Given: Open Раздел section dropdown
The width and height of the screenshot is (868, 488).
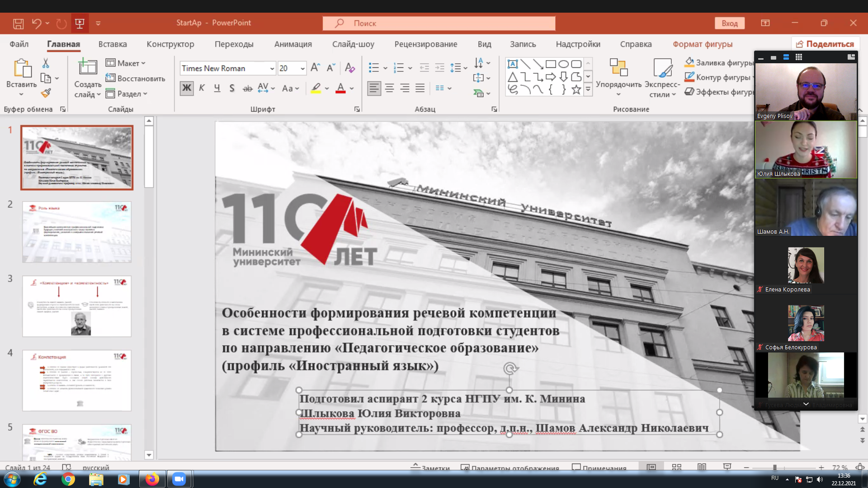Looking at the screenshot, I should [127, 94].
